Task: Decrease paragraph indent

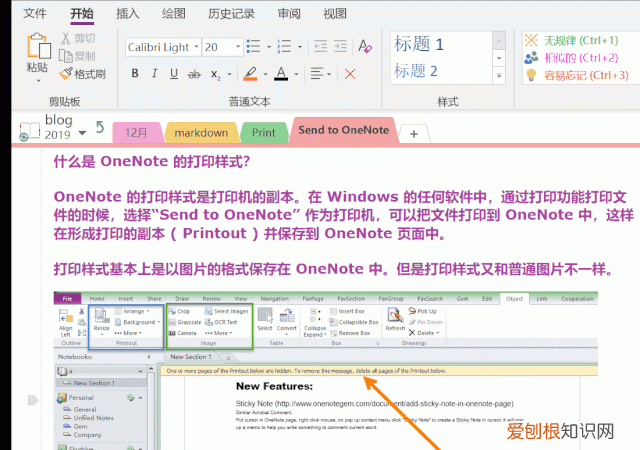Action: tap(320, 46)
